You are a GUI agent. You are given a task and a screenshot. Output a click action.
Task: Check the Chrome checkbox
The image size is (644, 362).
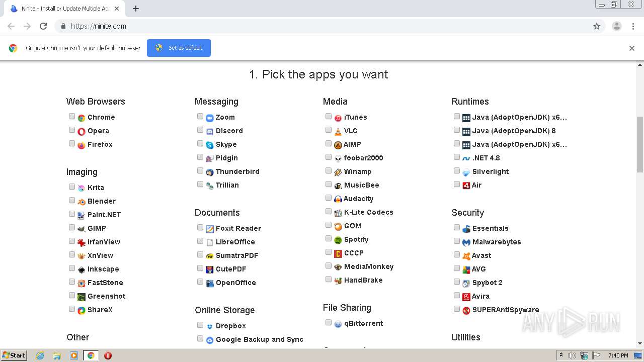72,116
